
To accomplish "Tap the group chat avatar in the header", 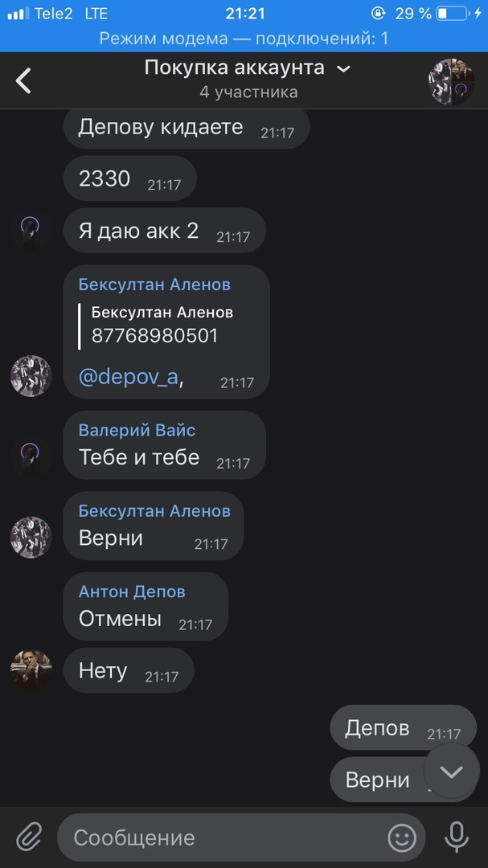I will coord(451,80).
